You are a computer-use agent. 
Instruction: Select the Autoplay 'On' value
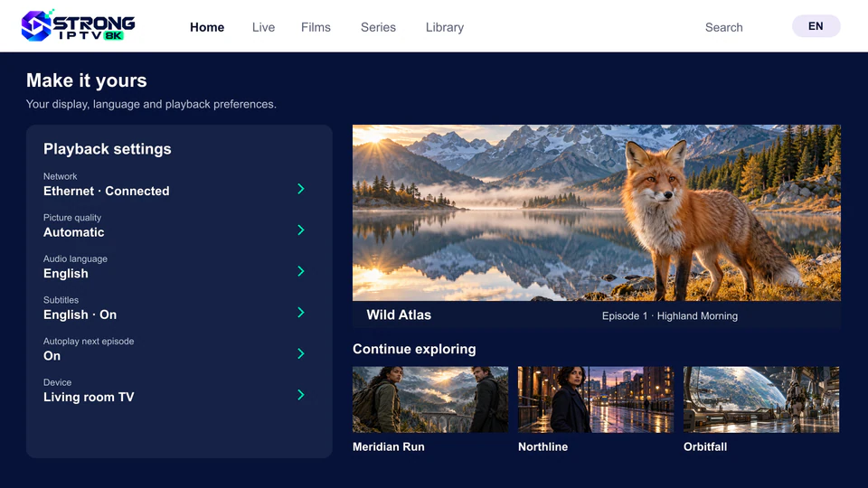(52, 356)
